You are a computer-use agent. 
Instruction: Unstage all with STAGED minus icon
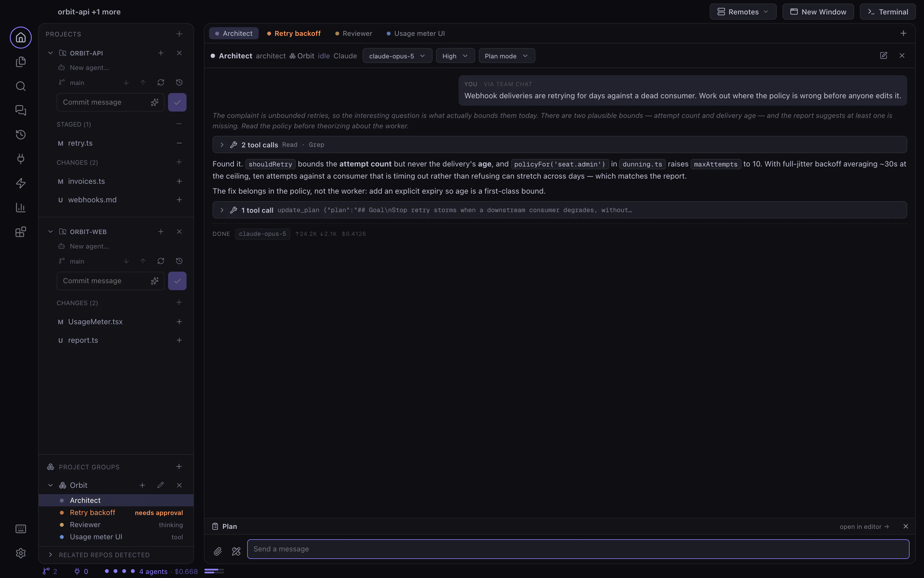179,124
